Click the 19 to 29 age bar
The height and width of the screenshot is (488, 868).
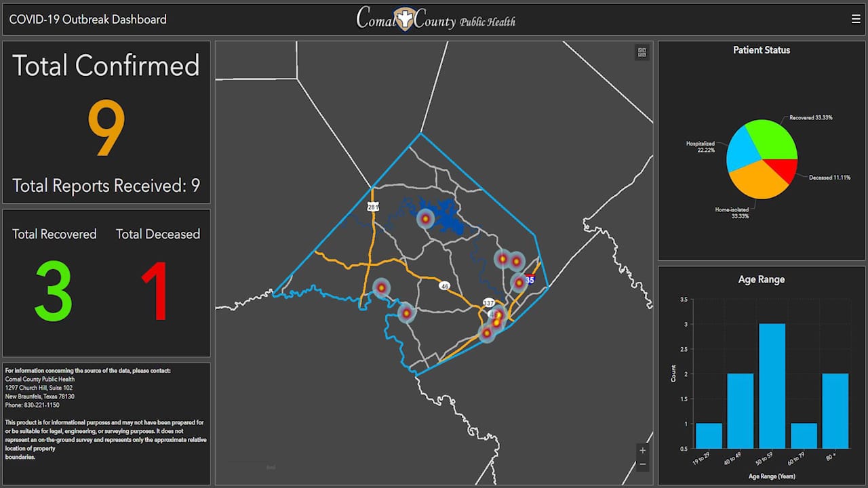[709, 436]
